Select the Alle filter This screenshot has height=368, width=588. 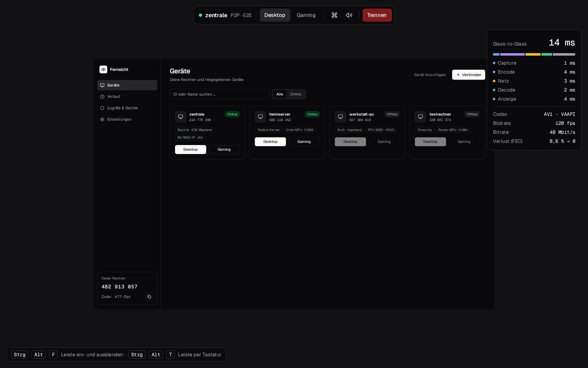point(280,94)
